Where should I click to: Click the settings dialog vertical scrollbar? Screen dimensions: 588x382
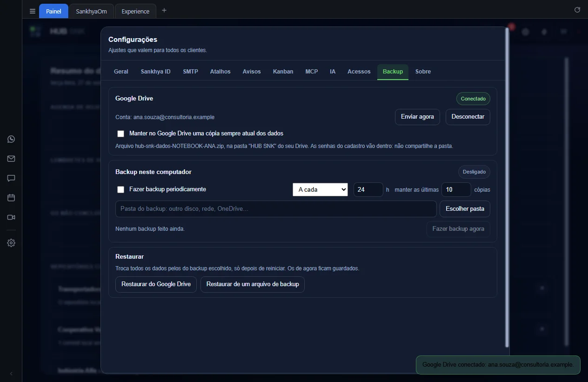click(507, 187)
